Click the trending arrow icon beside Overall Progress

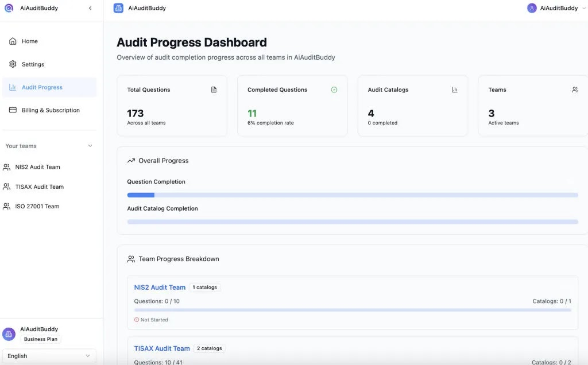pyautogui.click(x=131, y=161)
